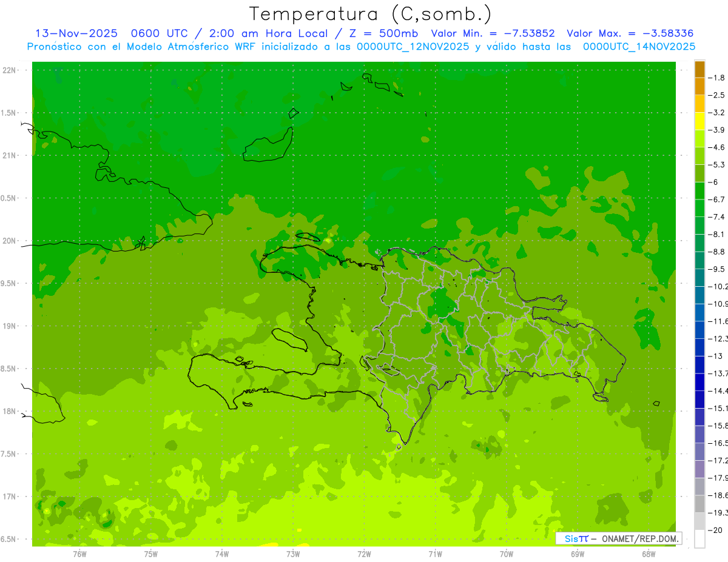Click the "17N" latitude label
The width and height of the screenshot is (728, 562).
click(x=10, y=497)
